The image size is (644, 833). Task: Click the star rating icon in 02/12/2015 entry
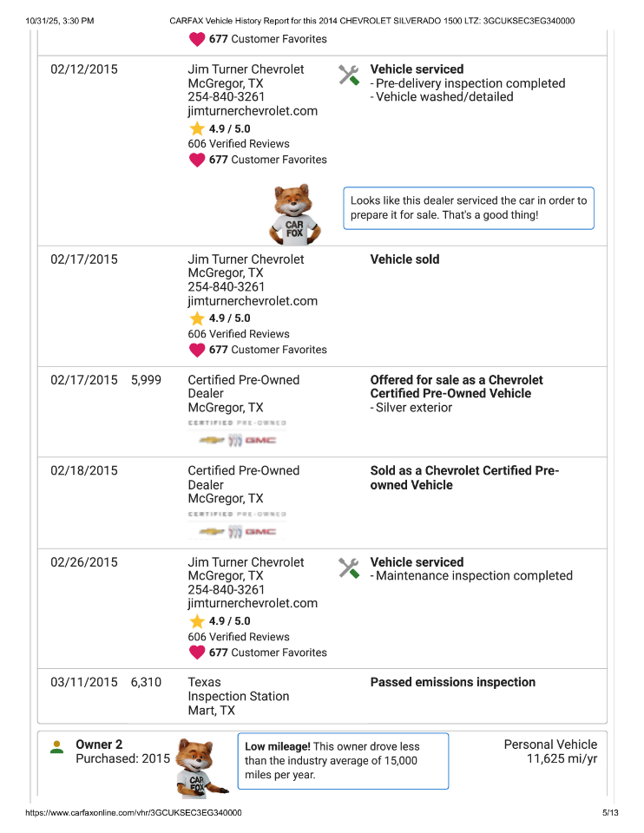(197, 128)
